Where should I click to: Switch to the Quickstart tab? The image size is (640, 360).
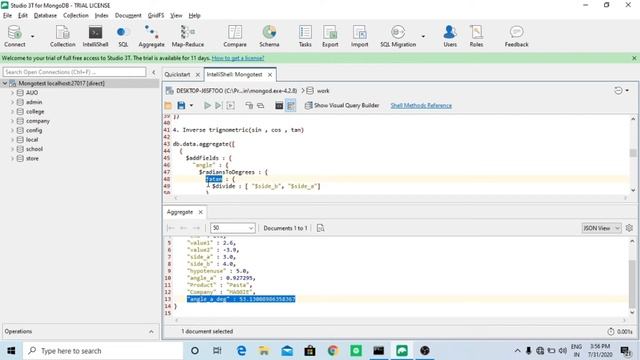177,75
